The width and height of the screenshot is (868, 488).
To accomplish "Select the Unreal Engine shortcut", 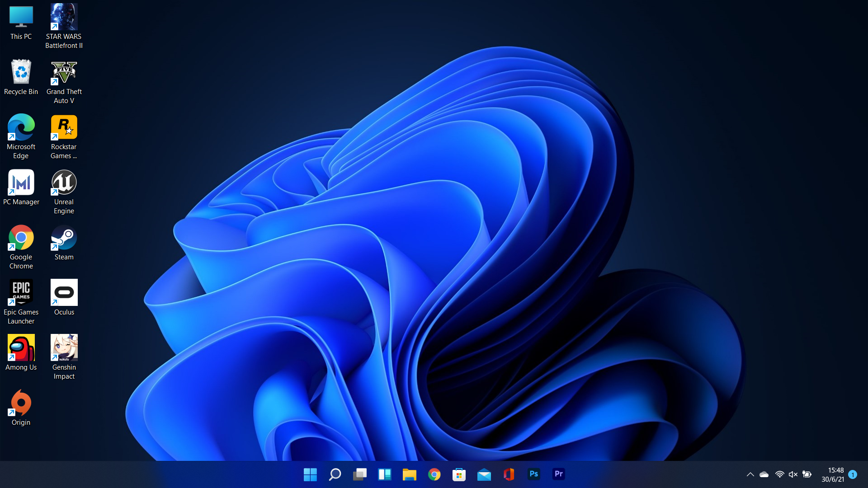I will [x=64, y=192].
